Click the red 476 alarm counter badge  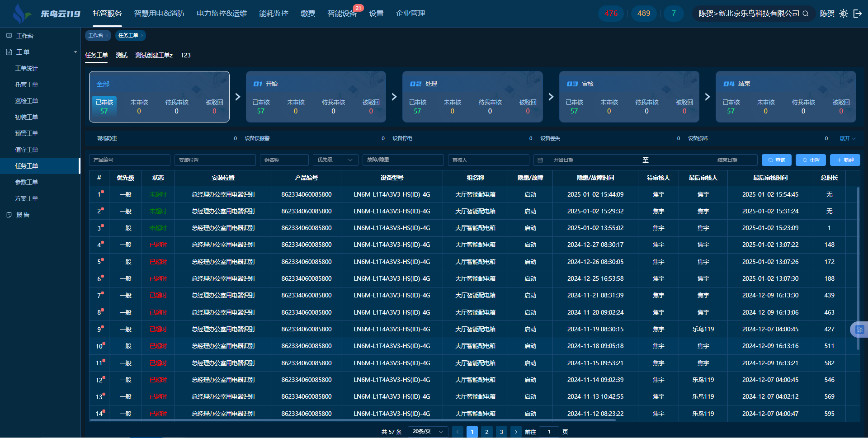tap(611, 14)
